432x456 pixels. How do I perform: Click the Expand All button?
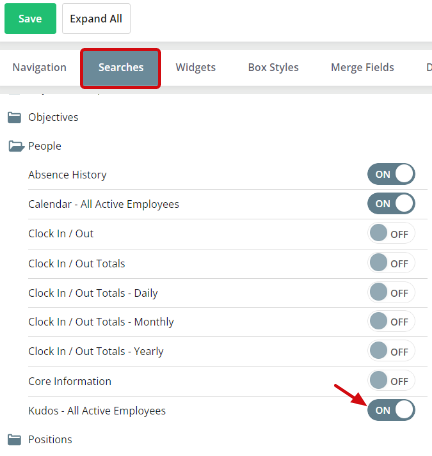[96, 19]
